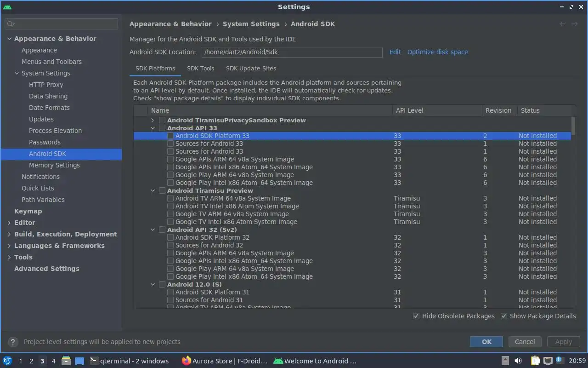Check Sources for Android 32 checkbox
588x368 pixels.
click(170, 245)
